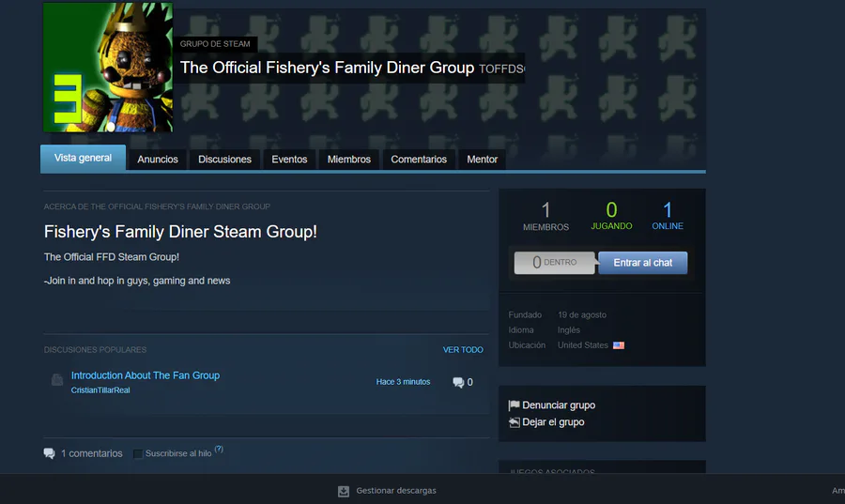Click the (?) help icon by Suscribirse
This screenshot has width=845, height=504.
[219, 449]
